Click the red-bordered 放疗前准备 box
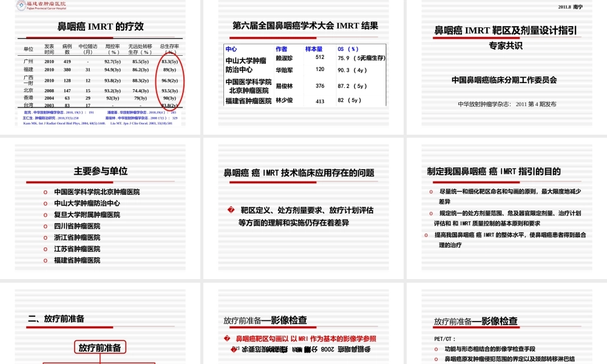The height and width of the screenshot is (364, 607). pyautogui.click(x=100, y=348)
